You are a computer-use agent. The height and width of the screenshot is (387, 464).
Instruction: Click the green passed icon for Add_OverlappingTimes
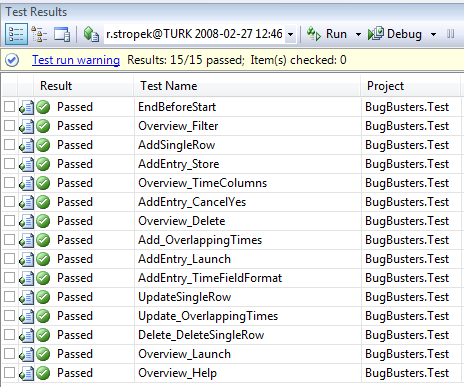click(43, 240)
